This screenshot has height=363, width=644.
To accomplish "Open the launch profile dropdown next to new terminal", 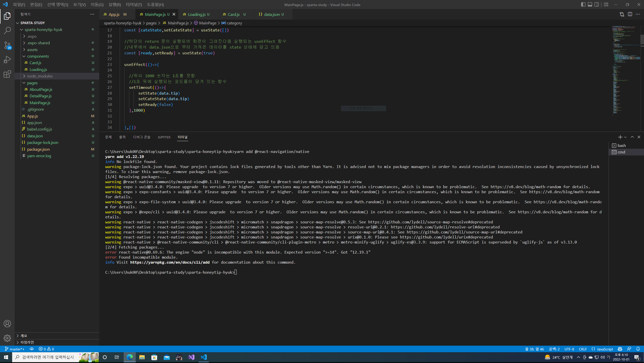I will point(625,137).
